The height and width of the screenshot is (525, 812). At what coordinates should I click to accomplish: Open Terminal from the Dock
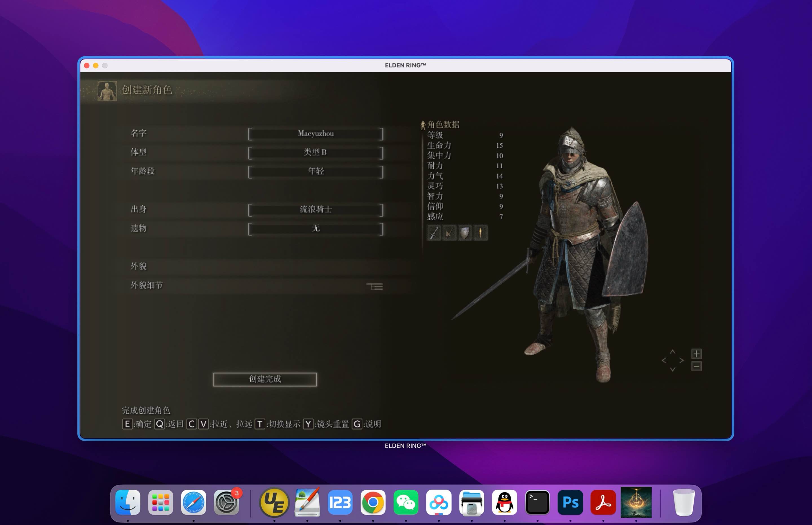[537, 502]
